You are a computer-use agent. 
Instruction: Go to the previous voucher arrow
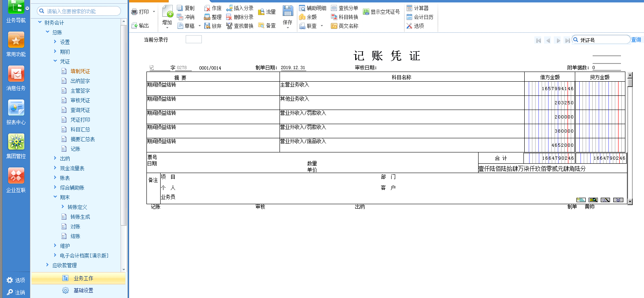548,40
